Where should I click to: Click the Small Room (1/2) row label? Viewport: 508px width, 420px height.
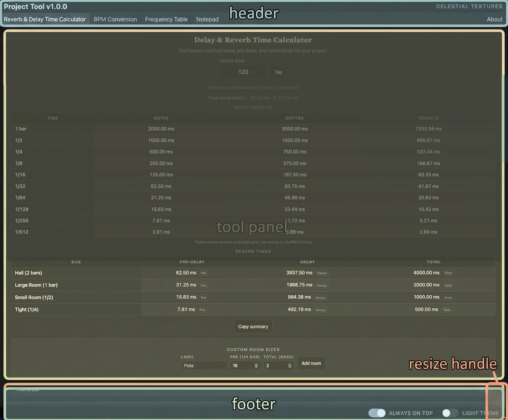[x=34, y=297]
